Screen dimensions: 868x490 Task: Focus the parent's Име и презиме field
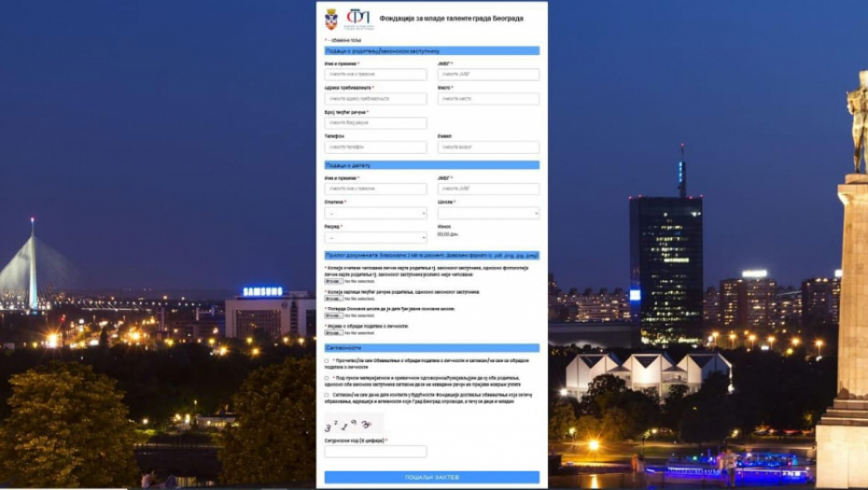click(x=375, y=75)
